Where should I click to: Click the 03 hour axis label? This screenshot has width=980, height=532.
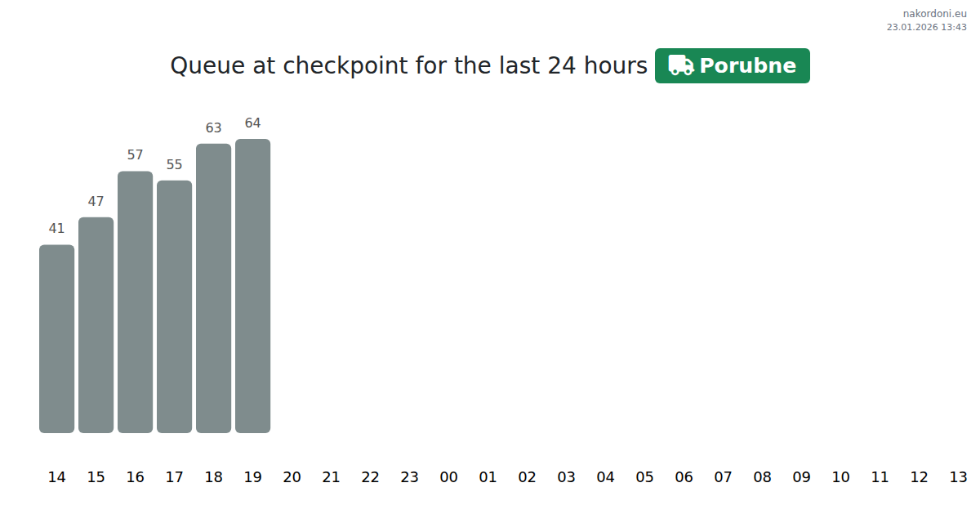click(566, 477)
